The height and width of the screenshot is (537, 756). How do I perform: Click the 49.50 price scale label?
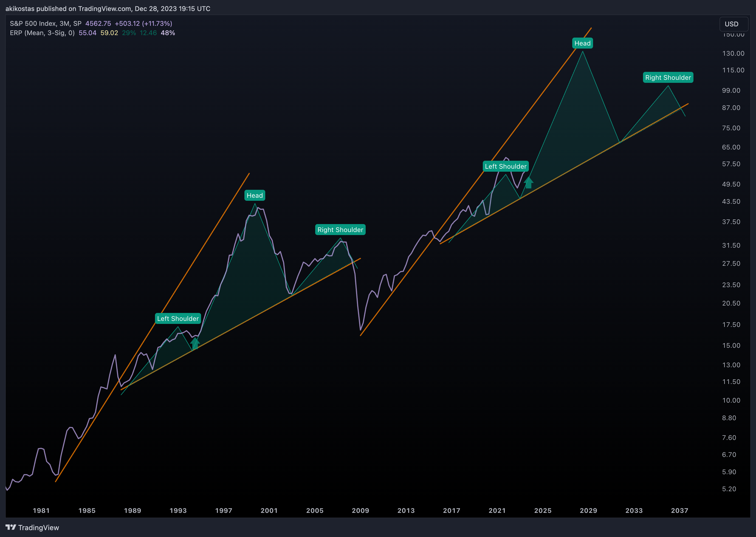731,184
